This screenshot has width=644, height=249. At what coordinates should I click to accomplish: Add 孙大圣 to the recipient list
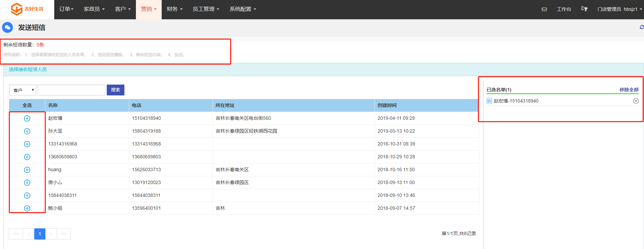27,131
